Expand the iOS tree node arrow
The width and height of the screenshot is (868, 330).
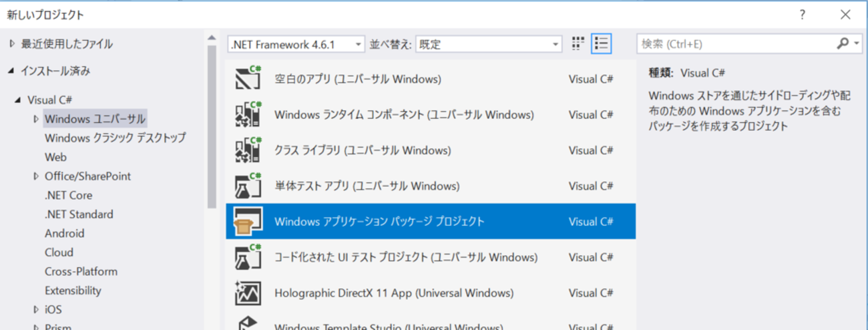point(36,310)
